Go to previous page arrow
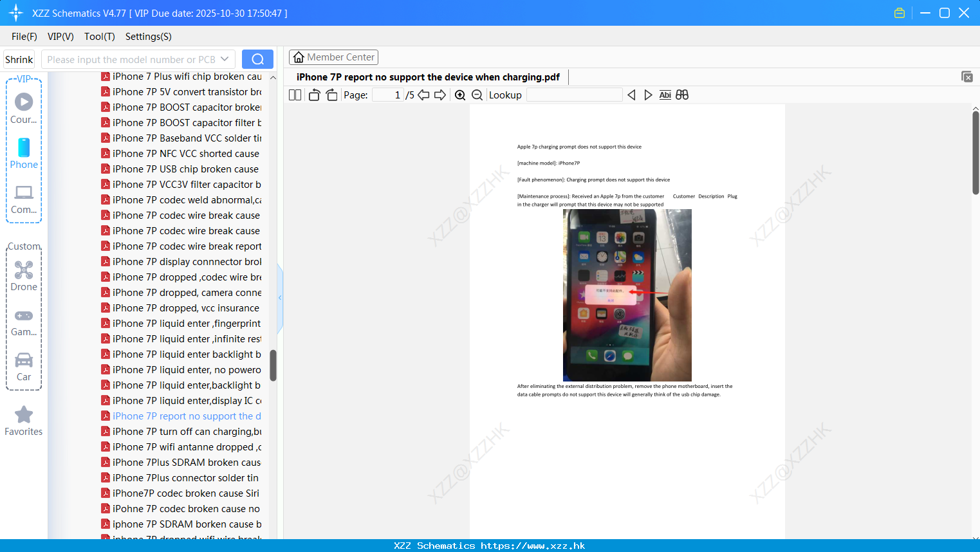The image size is (980, 552). point(423,95)
